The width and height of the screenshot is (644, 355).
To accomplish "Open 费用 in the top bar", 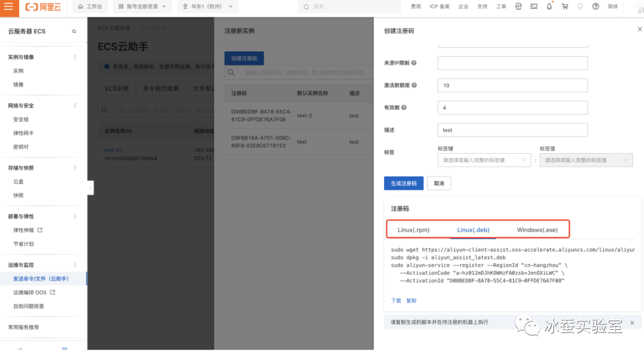I will coord(416,7).
